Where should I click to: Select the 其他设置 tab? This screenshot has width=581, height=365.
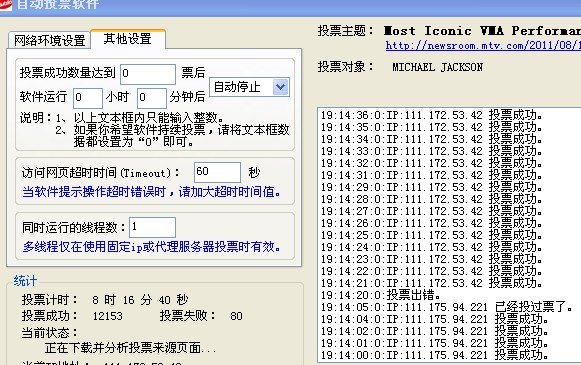pos(127,39)
